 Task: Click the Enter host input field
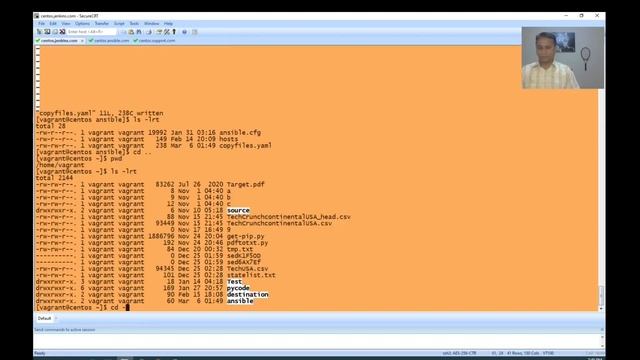[x=91, y=31]
